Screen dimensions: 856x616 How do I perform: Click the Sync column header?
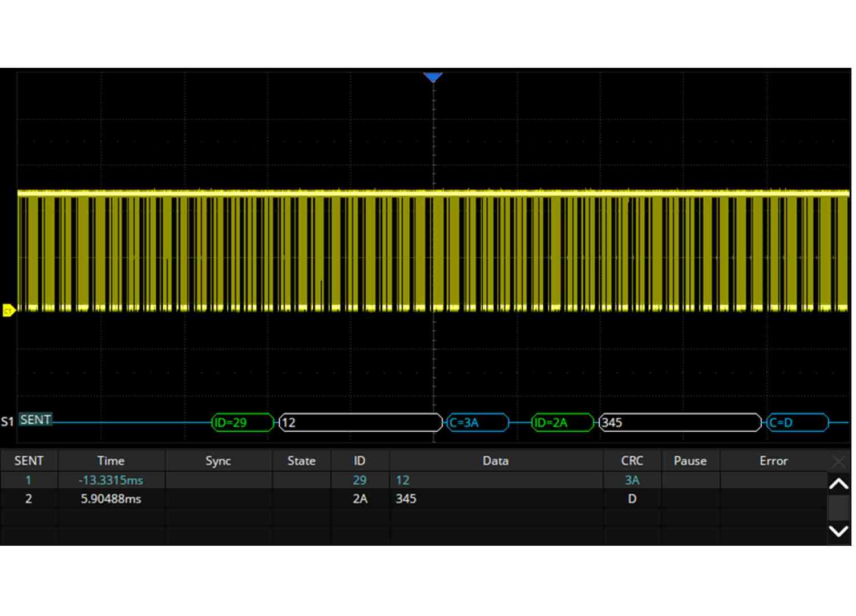pyautogui.click(x=218, y=461)
